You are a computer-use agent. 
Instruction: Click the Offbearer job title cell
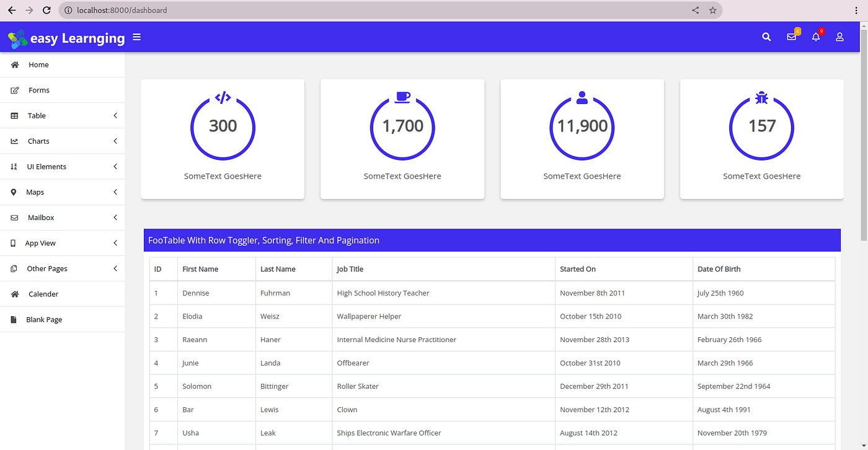click(x=443, y=363)
